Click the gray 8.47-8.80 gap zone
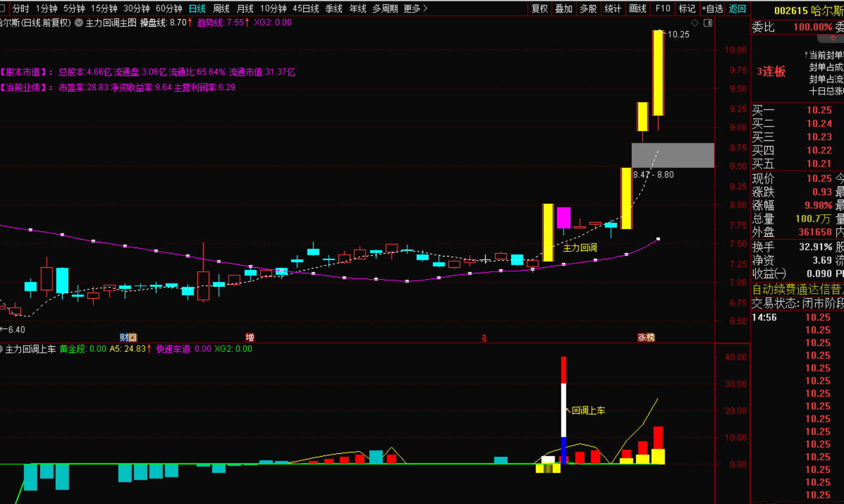Viewport: 844px width, 504px height. coord(672,155)
